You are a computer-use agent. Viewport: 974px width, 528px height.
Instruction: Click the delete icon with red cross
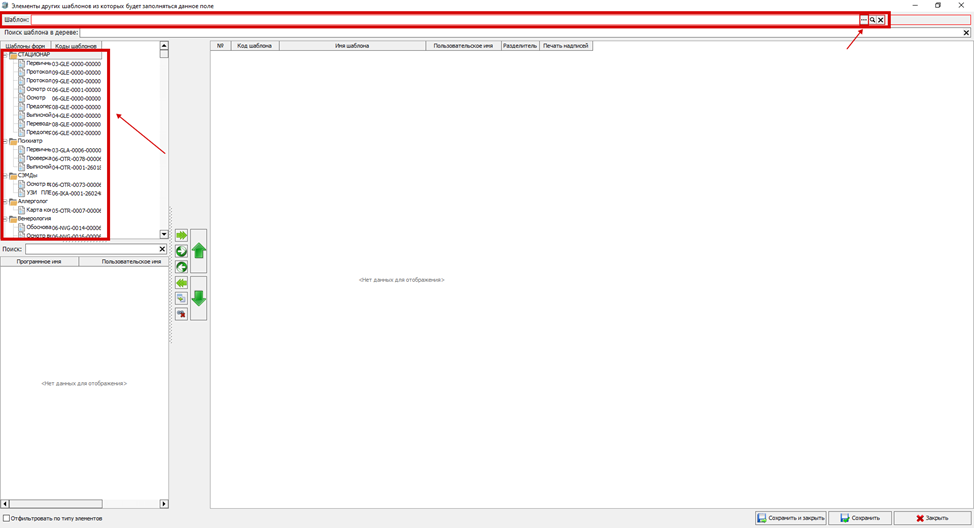pyautogui.click(x=182, y=314)
